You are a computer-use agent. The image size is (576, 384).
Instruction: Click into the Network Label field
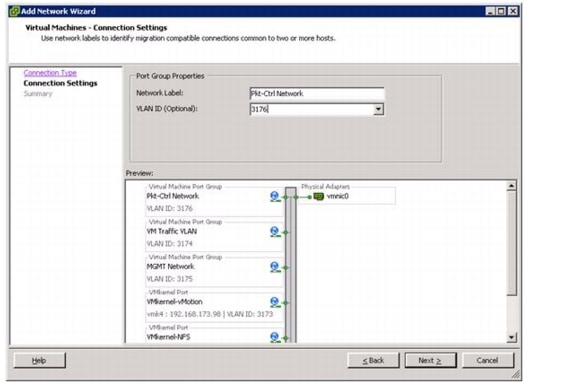pos(317,93)
